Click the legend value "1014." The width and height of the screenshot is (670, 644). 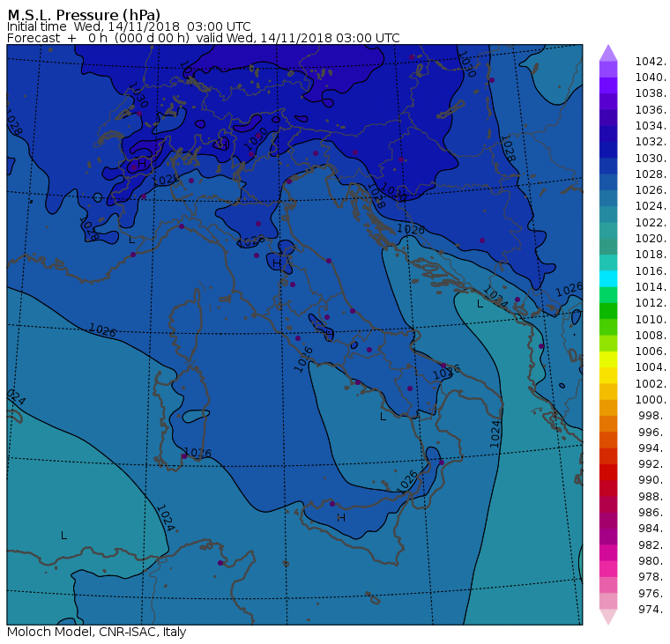tap(651, 287)
